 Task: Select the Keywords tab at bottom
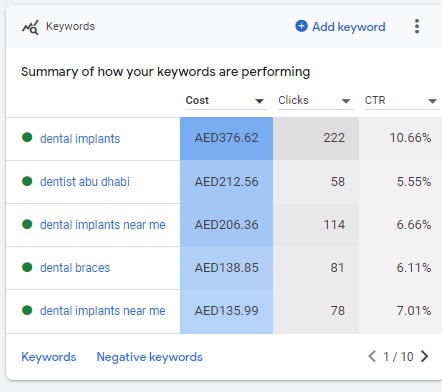tap(49, 357)
